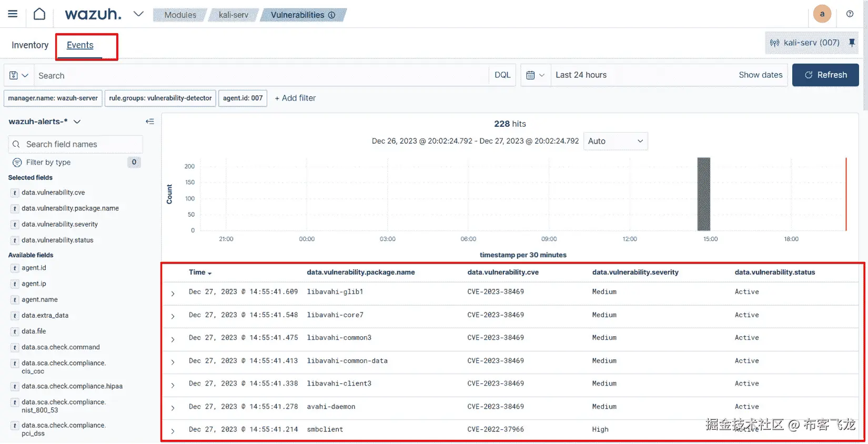868x444 pixels.
Task: Click the agent.id: 007 filter pill
Action: pos(243,98)
